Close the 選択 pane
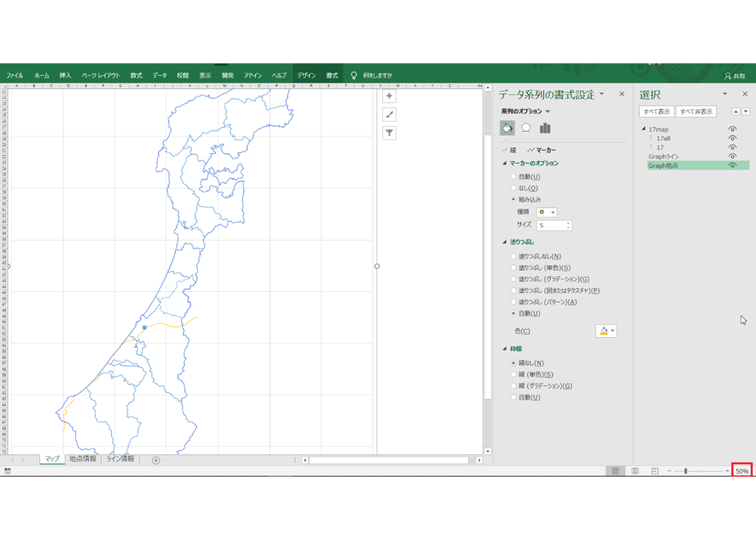The height and width of the screenshot is (540, 756). tap(745, 94)
